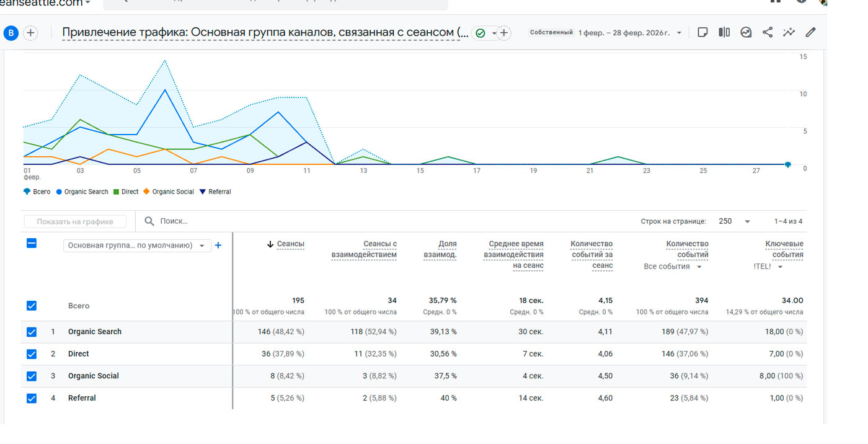Toggle the Referral row checkbox
868x444 pixels.
click(x=32, y=398)
